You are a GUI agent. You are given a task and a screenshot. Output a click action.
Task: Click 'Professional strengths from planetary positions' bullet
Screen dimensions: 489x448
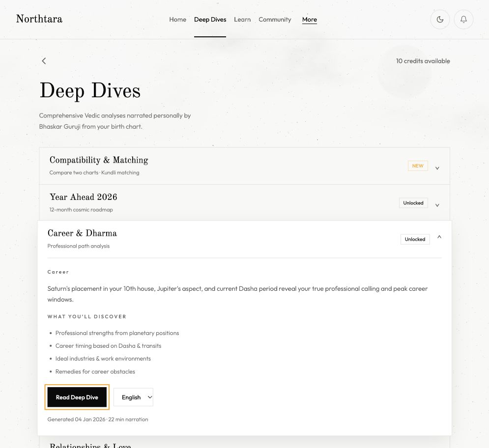pos(117,333)
